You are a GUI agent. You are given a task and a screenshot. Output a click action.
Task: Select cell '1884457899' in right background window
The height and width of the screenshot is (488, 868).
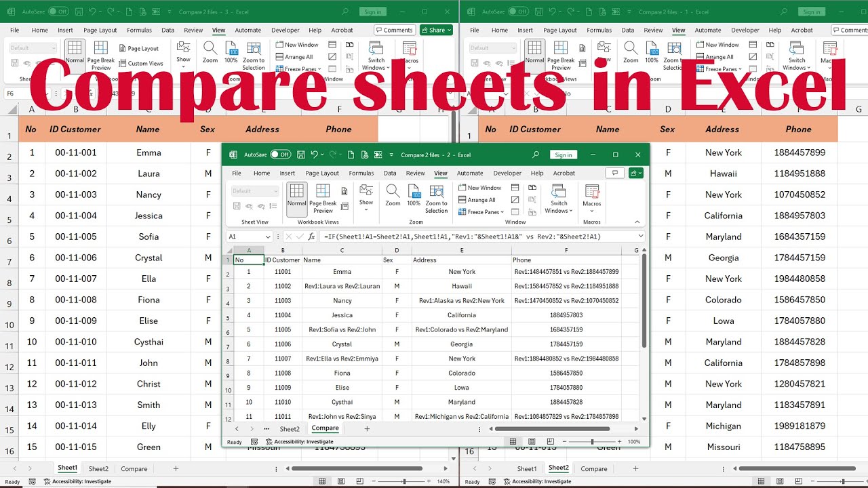800,152
